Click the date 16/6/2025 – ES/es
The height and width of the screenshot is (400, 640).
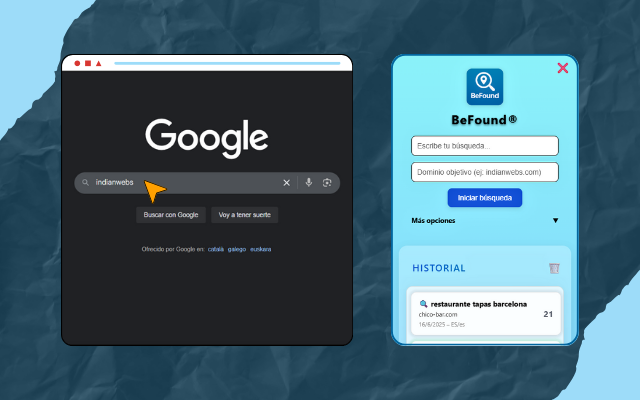tap(441, 324)
